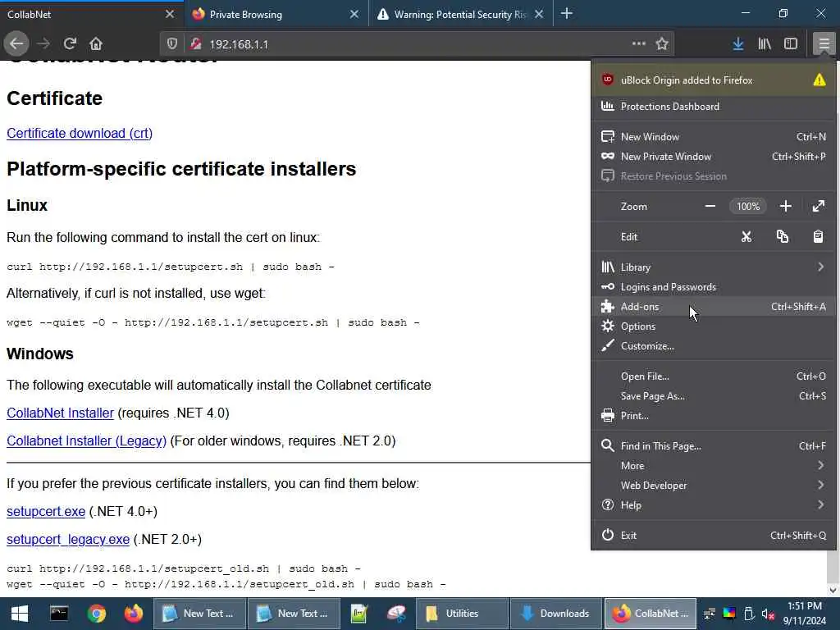The height and width of the screenshot is (630, 840).
Task: Open the Utilities folder taskbar button
Action: 462,614
